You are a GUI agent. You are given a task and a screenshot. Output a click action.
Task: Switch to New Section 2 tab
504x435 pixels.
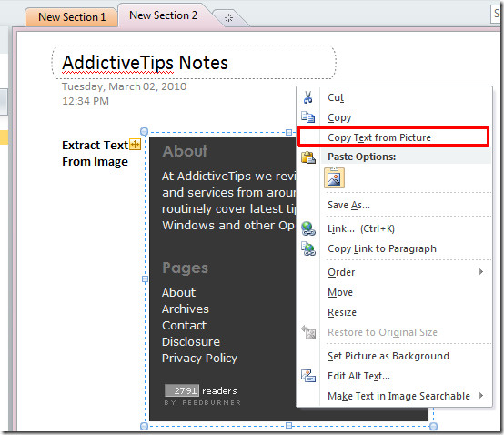163,15
